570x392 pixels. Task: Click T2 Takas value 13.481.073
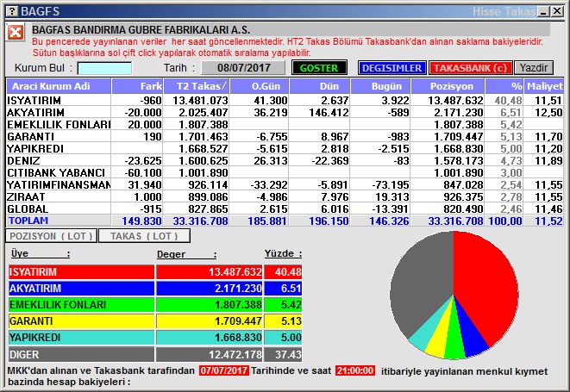coord(200,100)
